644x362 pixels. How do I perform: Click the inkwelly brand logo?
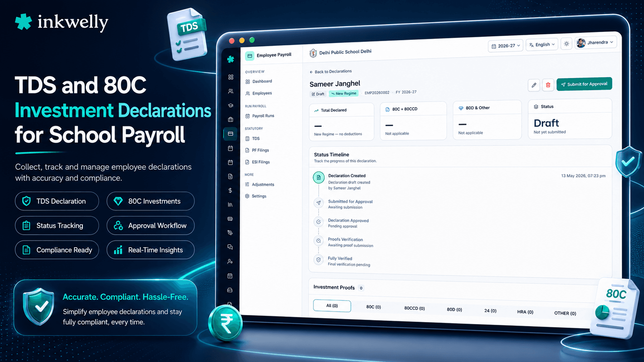click(62, 22)
